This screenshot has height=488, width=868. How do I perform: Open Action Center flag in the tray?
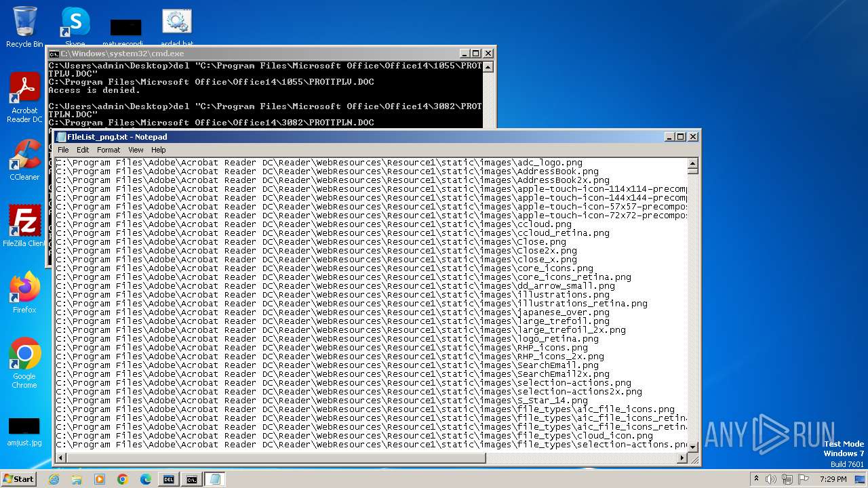click(x=803, y=479)
